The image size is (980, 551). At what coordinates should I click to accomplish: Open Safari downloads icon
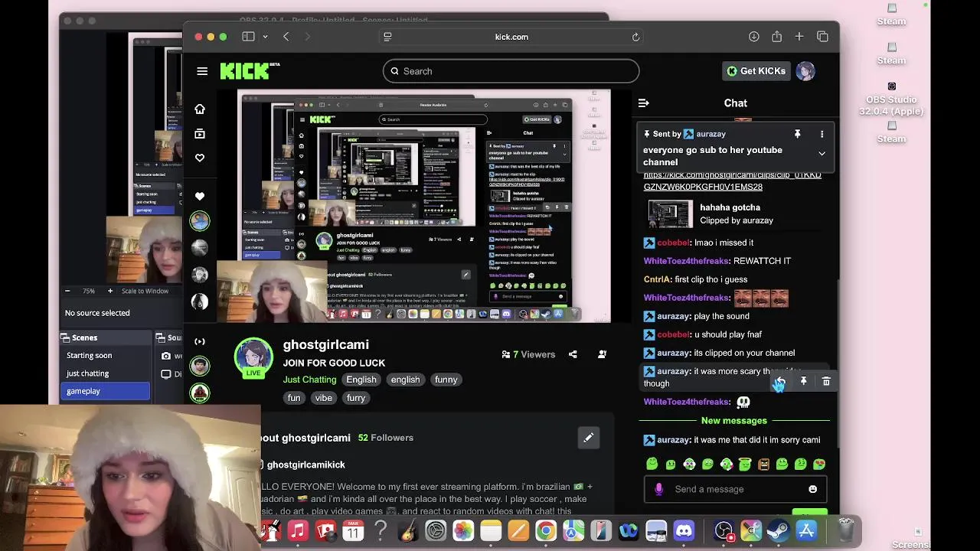[x=753, y=37]
